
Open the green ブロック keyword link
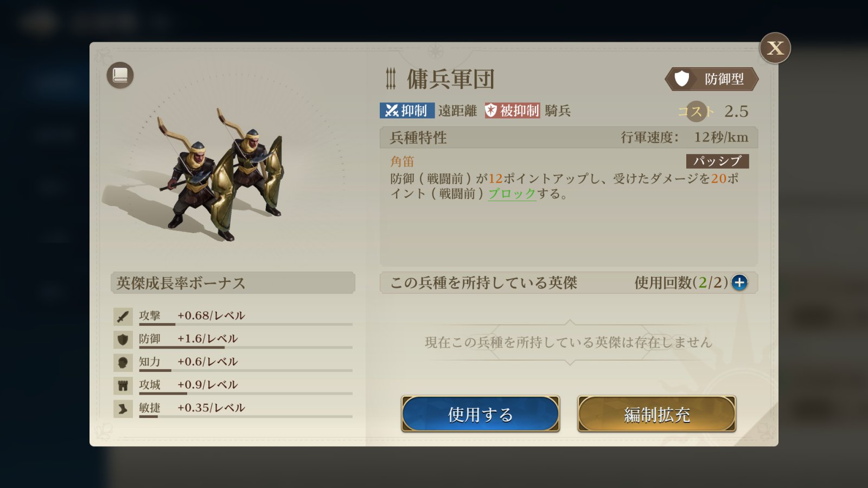[x=512, y=194]
